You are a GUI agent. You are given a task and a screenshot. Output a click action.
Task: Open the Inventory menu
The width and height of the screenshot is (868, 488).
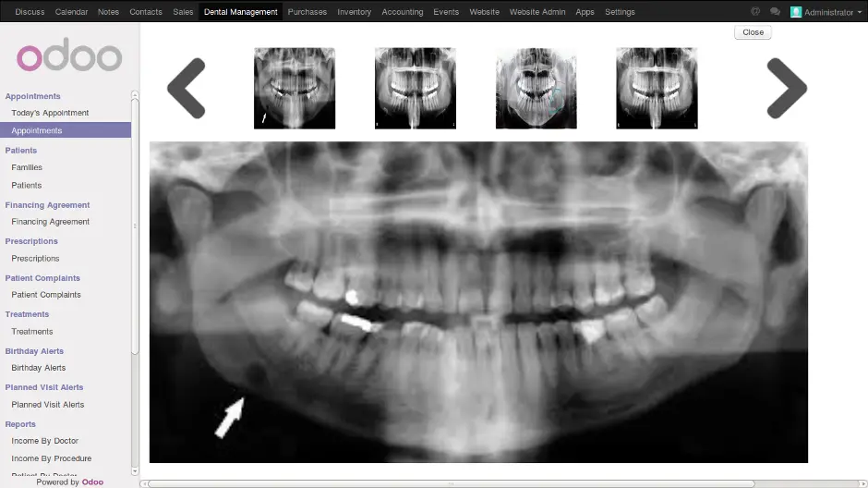point(355,12)
